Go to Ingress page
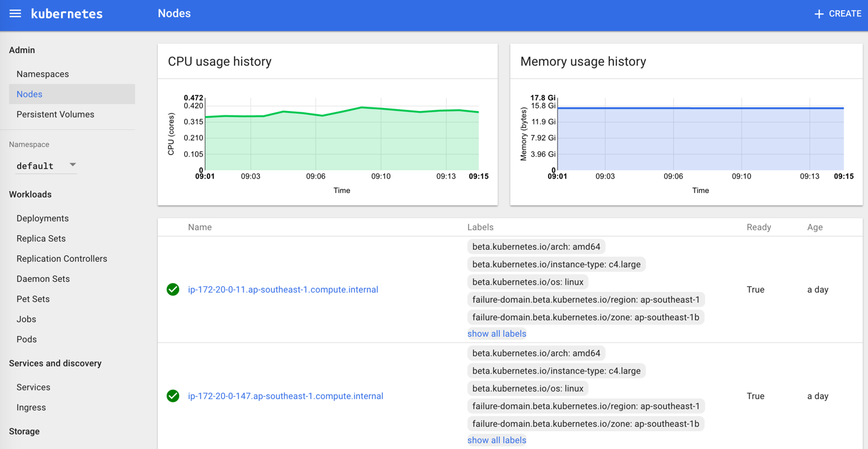The image size is (868, 449). coord(31,407)
